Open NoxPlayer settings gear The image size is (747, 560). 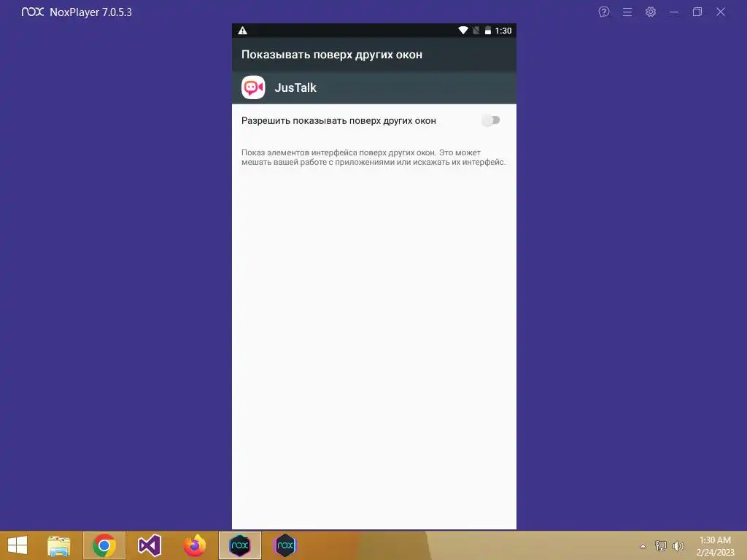point(650,12)
